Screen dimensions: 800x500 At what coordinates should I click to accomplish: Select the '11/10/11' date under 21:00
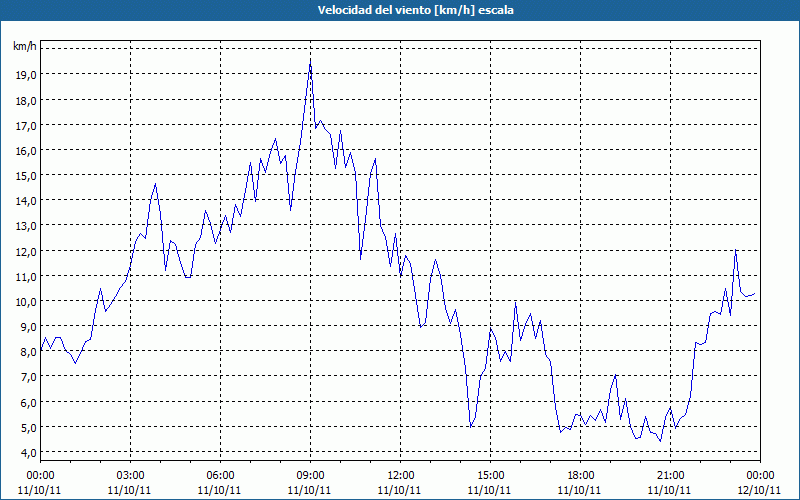(x=670, y=490)
